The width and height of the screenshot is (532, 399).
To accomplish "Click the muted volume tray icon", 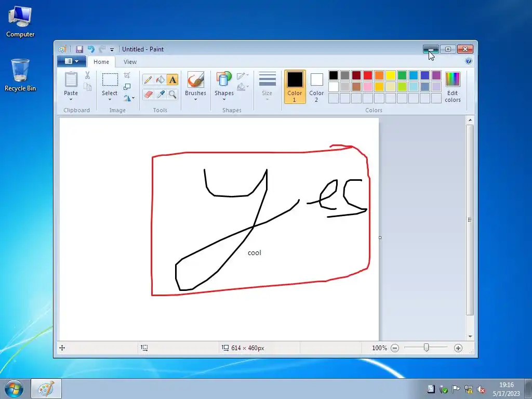I will 481,390.
